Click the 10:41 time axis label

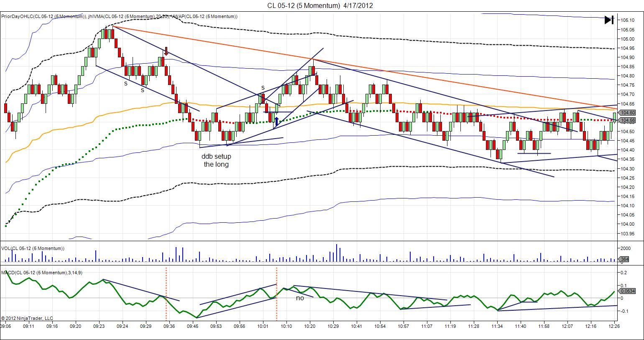tap(357, 325)
